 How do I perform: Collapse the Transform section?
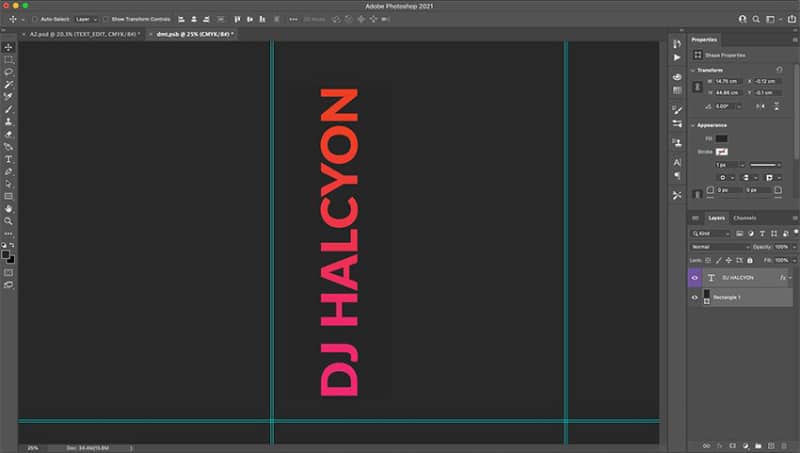[693, 70]
